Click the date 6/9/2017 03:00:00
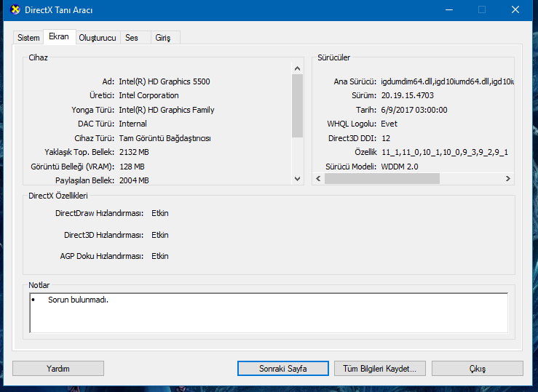This screenshot has height=392, width=538. click(414, 110)
